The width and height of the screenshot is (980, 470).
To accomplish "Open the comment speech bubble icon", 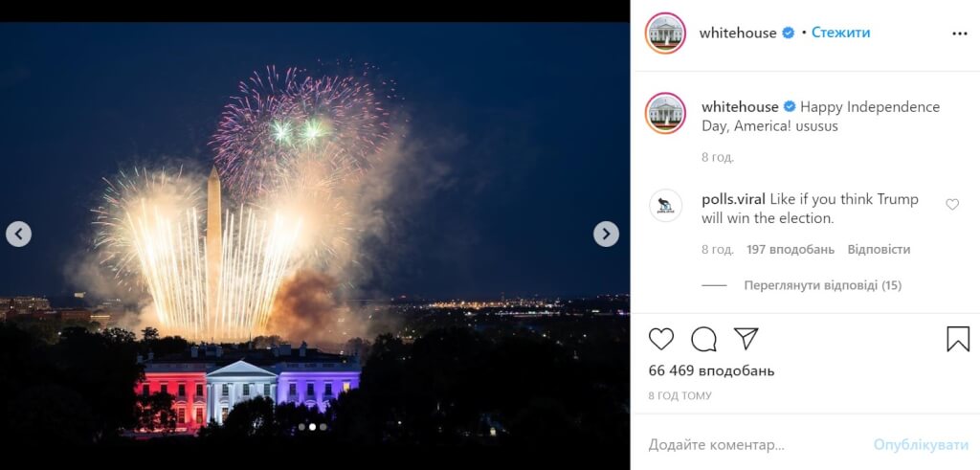I will coord(703,339).
